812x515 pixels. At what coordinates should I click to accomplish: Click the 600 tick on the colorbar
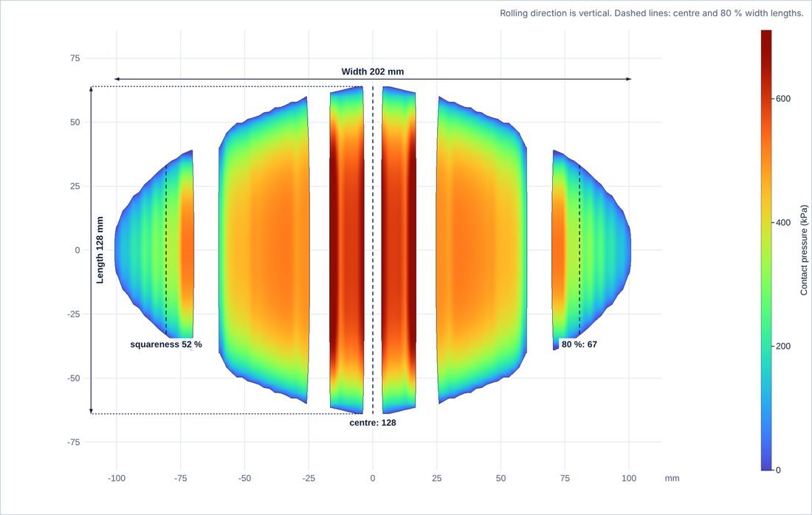[x=783, y=99]
